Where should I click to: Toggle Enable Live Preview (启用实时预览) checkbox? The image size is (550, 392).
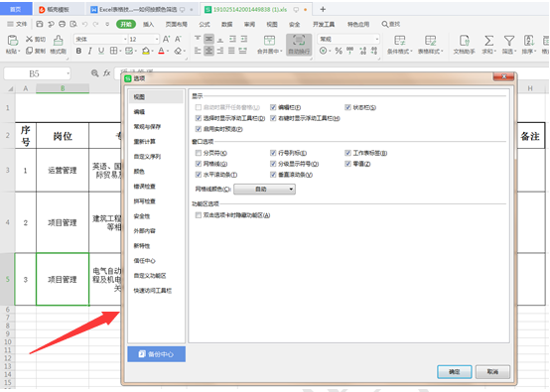click(199, 129)
